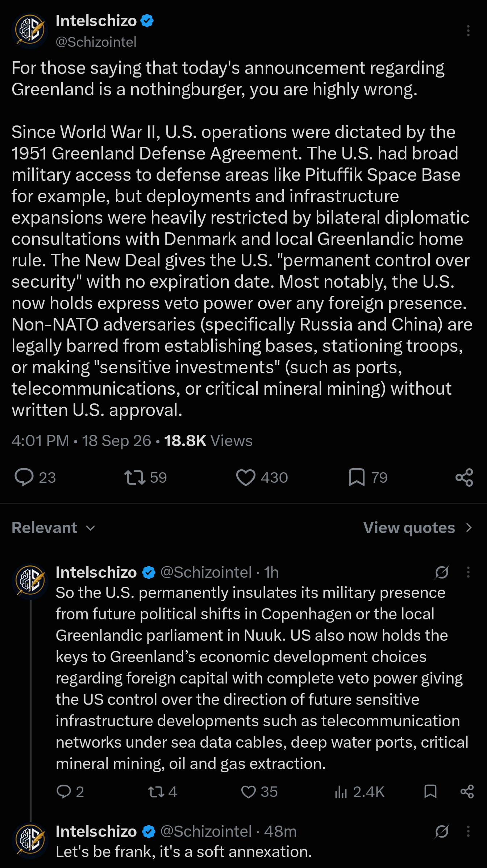Image resolution: width=487 pixels, height=868 pixels.
Task: Bookmark the main post
Action: (357, 477)
